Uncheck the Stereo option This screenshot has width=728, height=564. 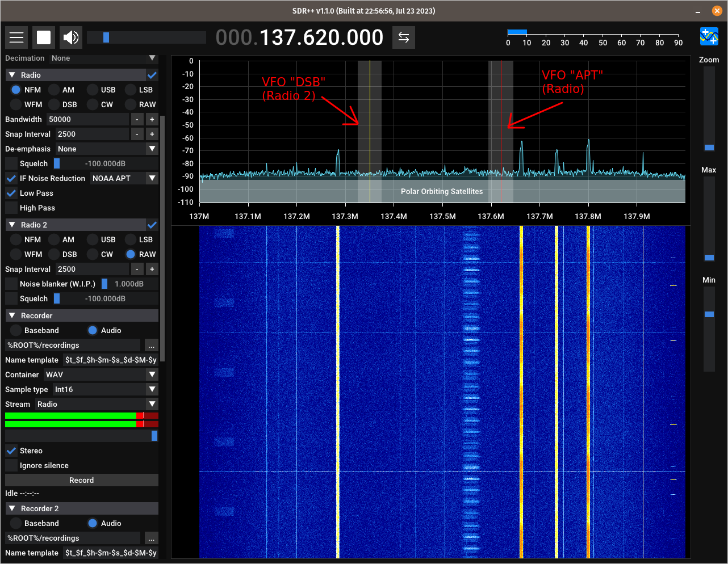click(x=11, y=451)
